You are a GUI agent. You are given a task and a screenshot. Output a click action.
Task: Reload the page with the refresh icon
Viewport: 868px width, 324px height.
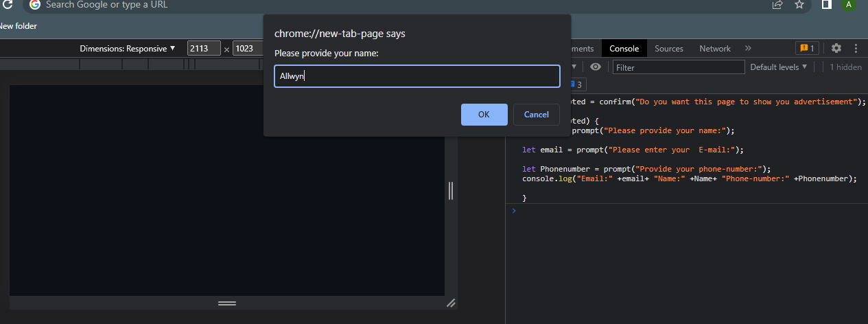(8, 4)
